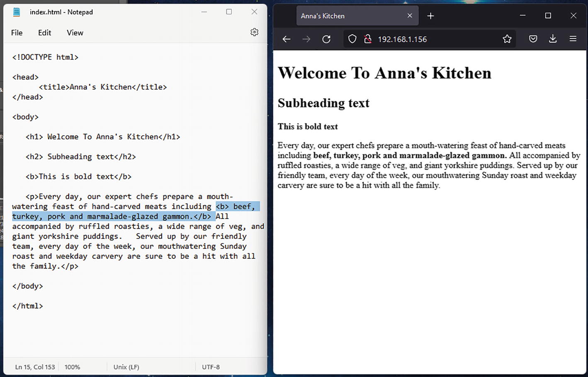Click the 192.168.1.156 address bar
Screen dimensions: 588x377
click(435, 39)
